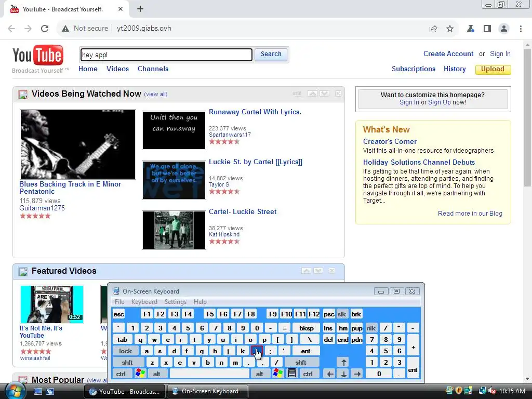This screenshot has height=399, width=532.
Task: Tap the left arrow key on keyboard
Action: click(330, 374)
